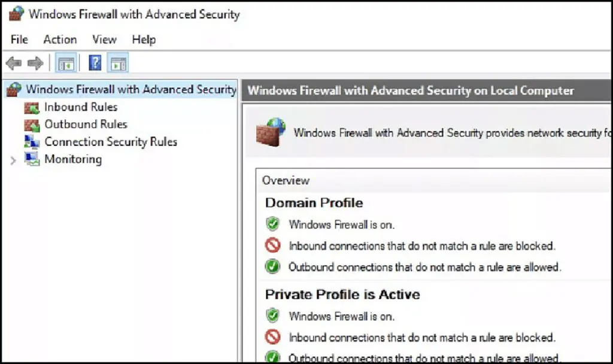Screen dimensions: 613x364
Task: Select the Connection Security Rules tree item
Action: pos(111,142)
